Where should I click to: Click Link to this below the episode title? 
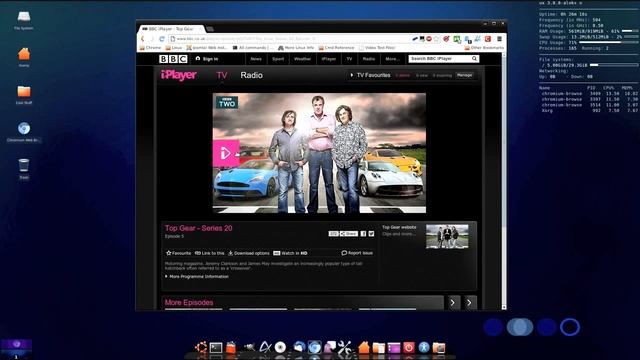pyautogui.click(x=209, y=253)
